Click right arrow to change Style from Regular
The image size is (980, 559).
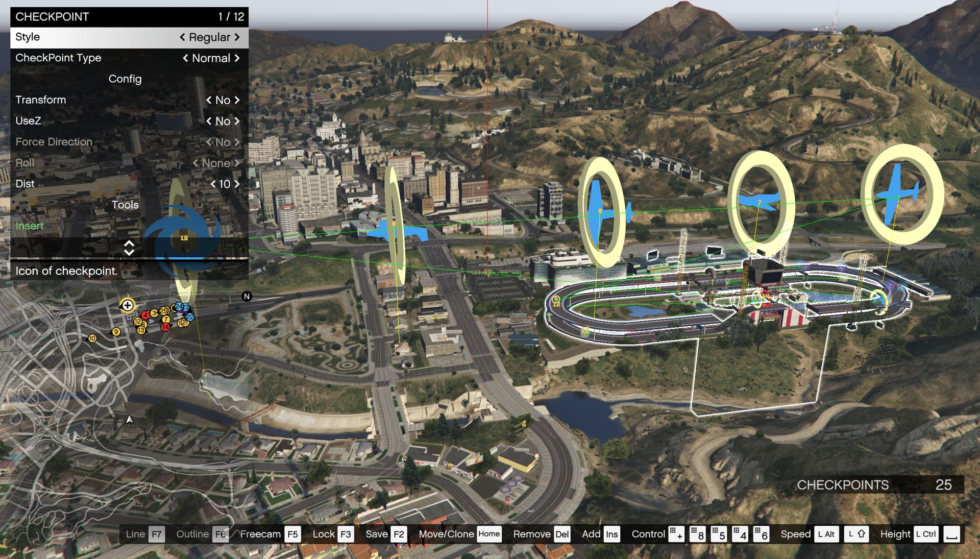(x=237, y=37)
